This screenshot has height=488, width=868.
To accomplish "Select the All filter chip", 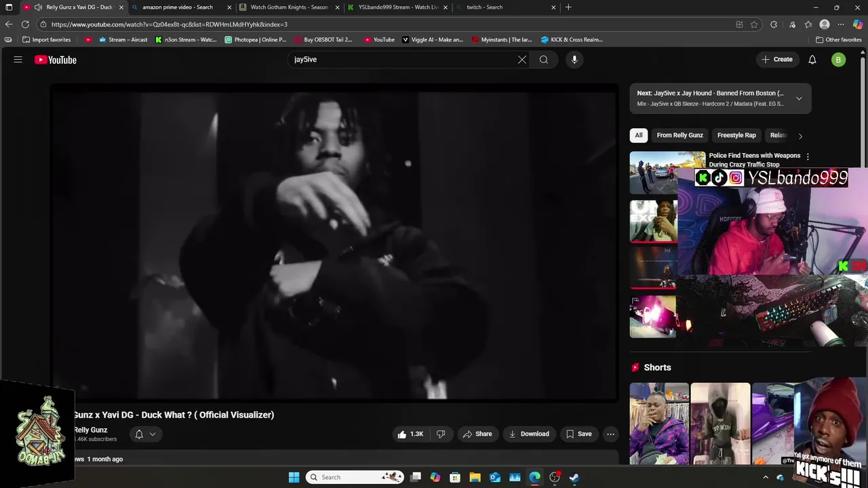I will (x=639, y=135).
